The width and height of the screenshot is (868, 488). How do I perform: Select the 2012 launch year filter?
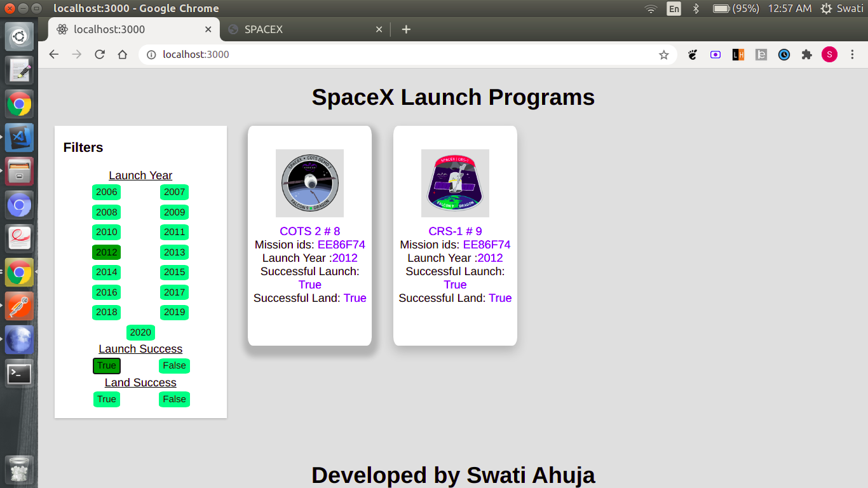(x=106, y=252)
